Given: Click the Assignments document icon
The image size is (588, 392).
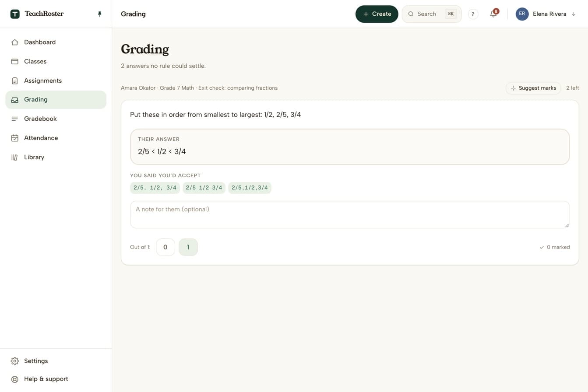Looking at the screenshot, I should 15,81.
